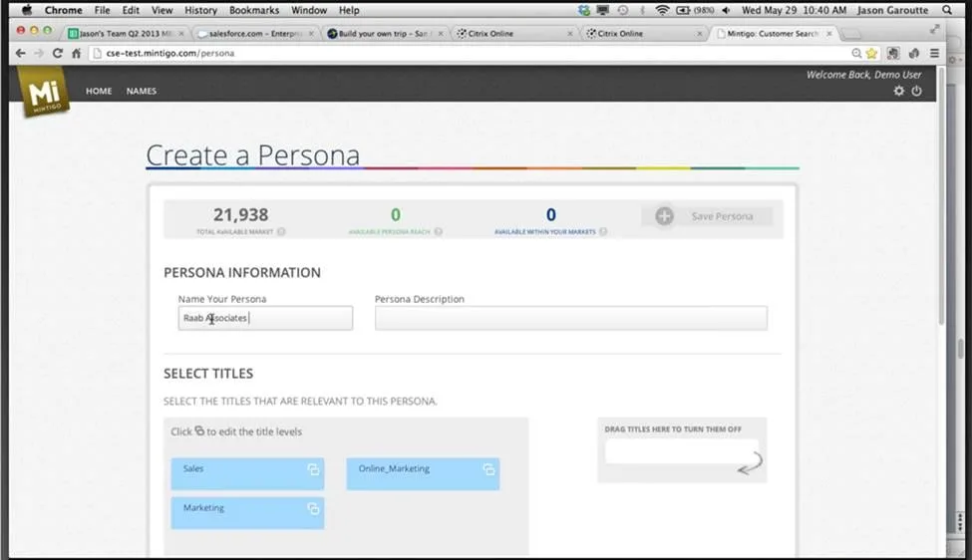Click the battery status icon

683,10
